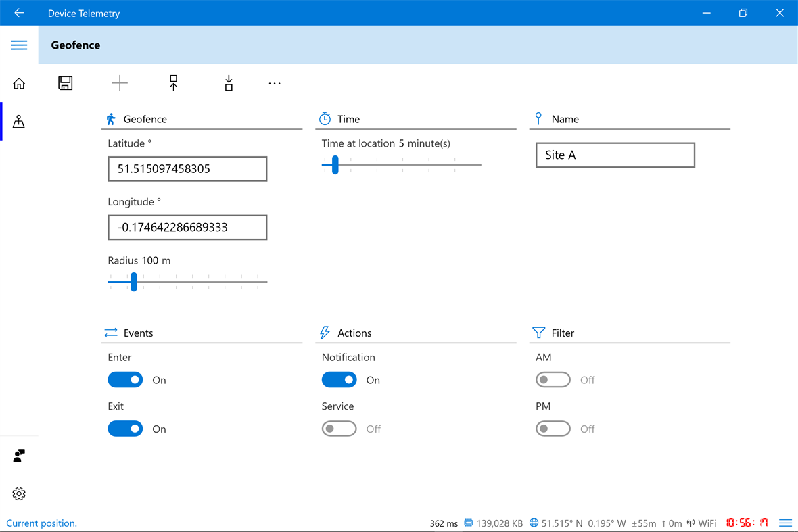Screen dimensions: 798x532
Task: Save the geofence using the floppy disk icon
Action: [66, 82]
